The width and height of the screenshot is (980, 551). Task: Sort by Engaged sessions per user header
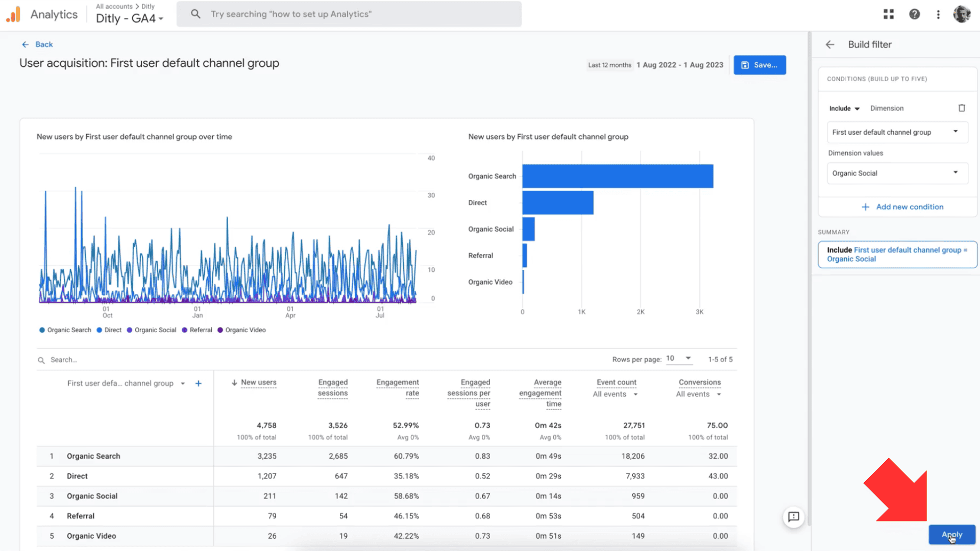point(469,393)
